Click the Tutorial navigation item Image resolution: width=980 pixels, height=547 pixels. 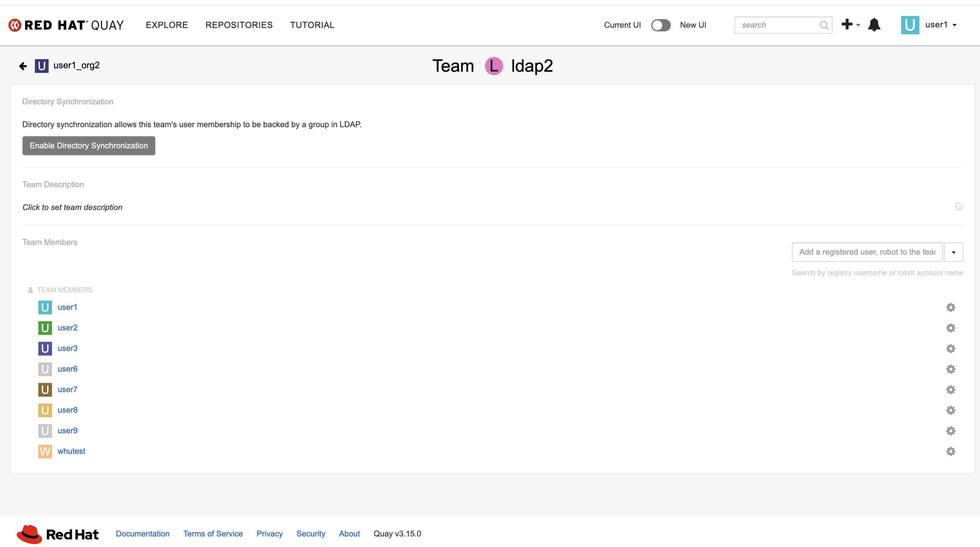coord(312,25)
